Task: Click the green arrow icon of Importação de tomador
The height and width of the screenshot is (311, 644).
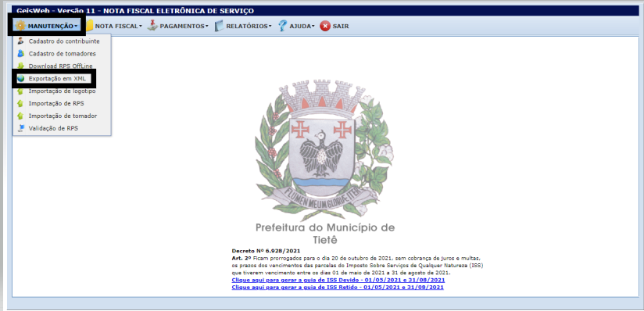Action: tap(20, 116)
